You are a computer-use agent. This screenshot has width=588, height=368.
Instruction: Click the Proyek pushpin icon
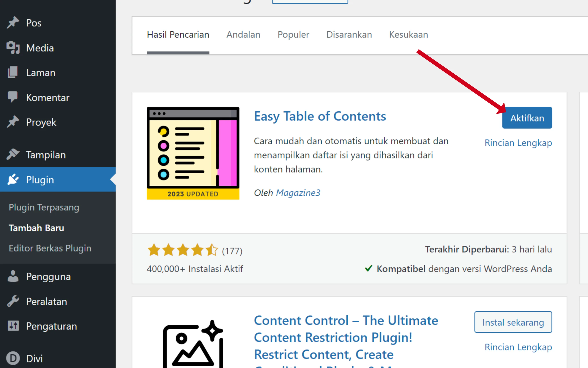pos(13,122)
